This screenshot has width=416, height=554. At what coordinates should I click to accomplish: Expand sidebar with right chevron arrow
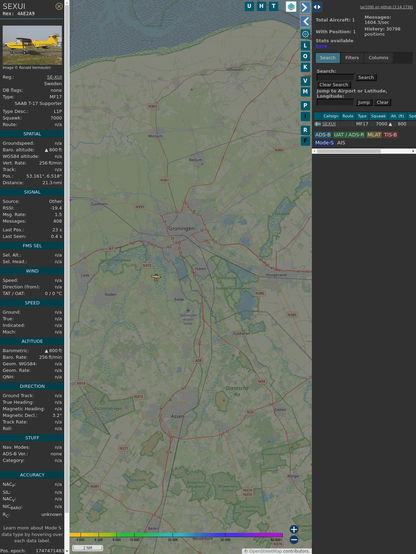tap(305, 7)
